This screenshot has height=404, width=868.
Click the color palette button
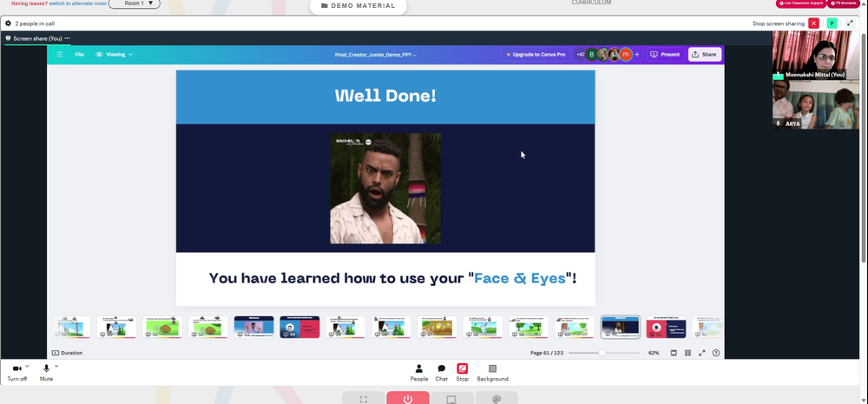[x=496, y=398]
